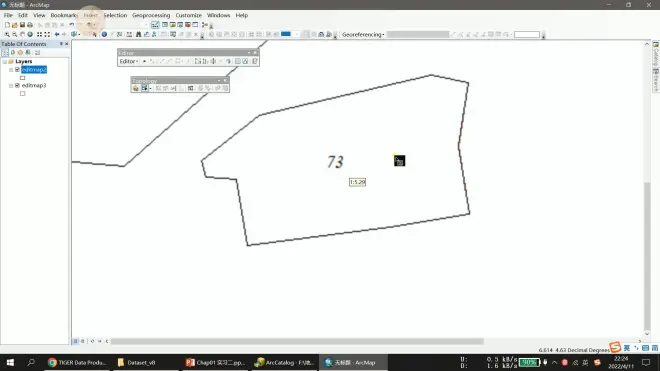This screenshot has height=371, width=660.
Task: Zoom to full extent globe
Action: 30,35
